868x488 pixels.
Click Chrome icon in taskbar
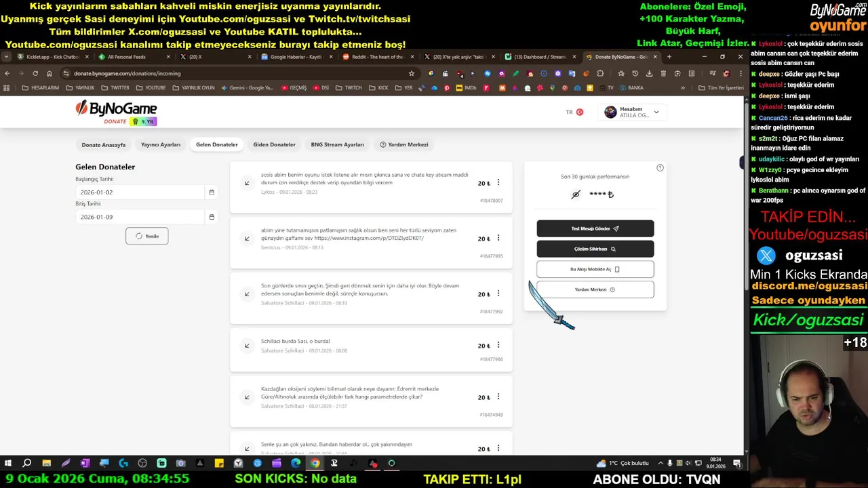click(315, 463)
